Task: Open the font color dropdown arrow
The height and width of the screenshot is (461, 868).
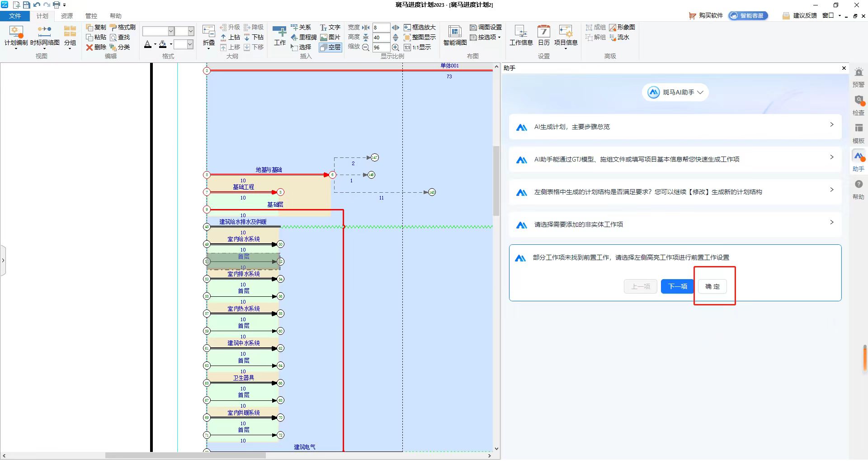Action: [155, 44]
